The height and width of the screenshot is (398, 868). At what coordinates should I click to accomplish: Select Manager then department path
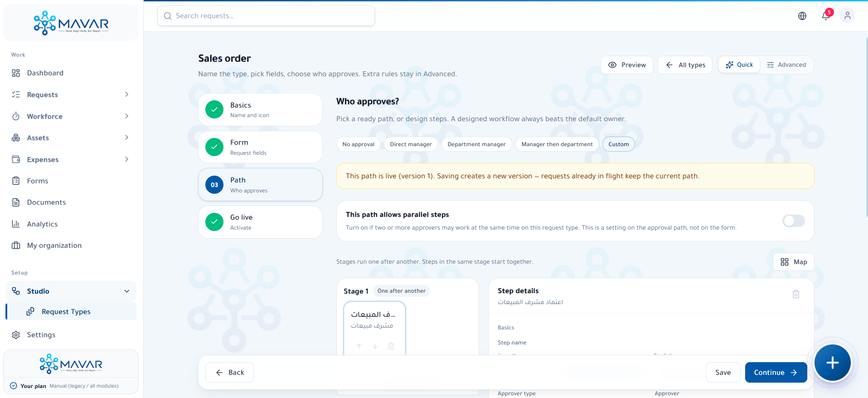557,144
